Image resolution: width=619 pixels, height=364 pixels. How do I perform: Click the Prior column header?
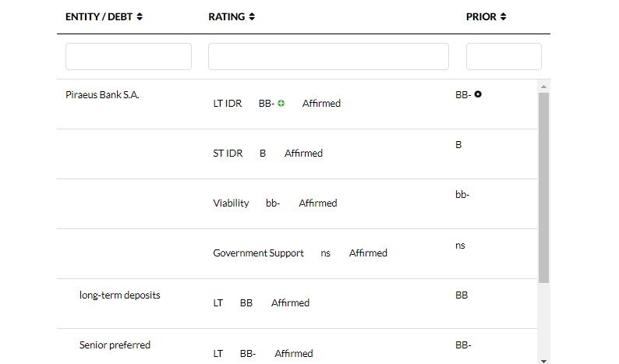(481, 16)
